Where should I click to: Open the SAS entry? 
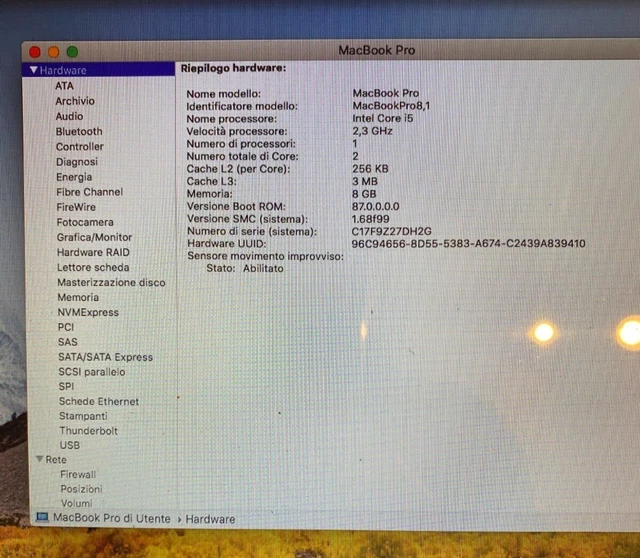(x=67, y=342)
